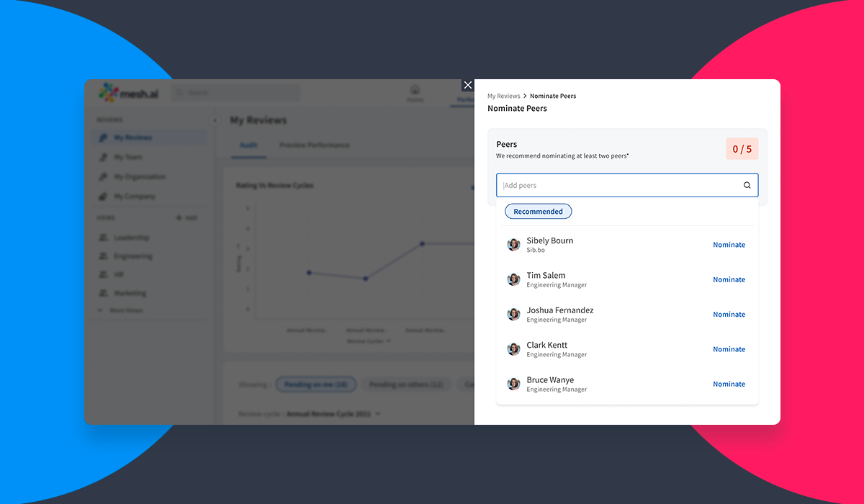This screenshot has width=864, height=504.
Task: Click Tim Salem's avatar
Action: (x=513, y=279)
